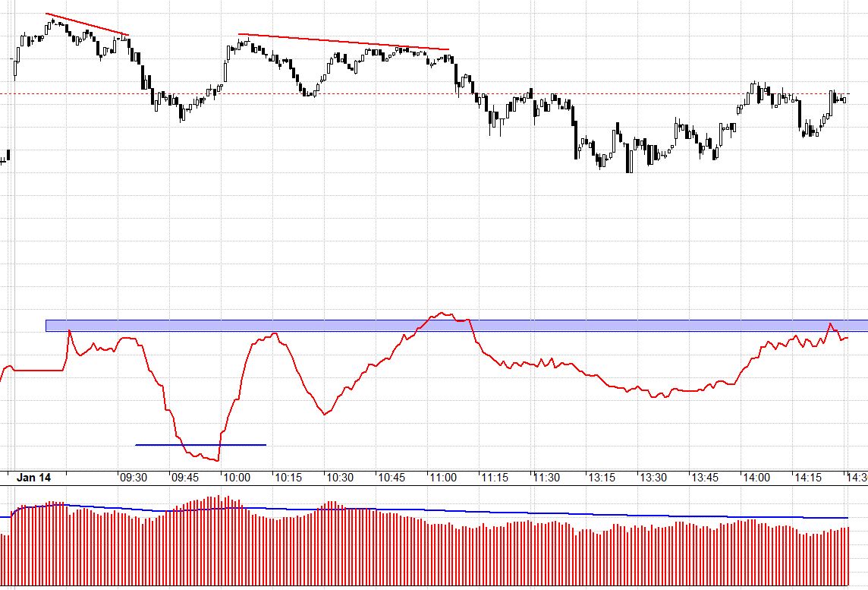Click the last candlestick on the price chart
The height and width of the screenshot is (590, 868).
pos(844,99)
